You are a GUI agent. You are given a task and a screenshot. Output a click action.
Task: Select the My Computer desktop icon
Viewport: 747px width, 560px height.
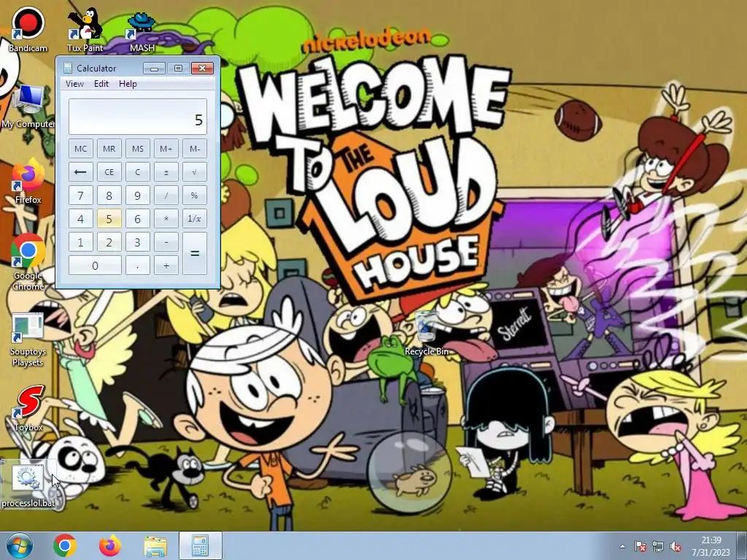[28, 107]
